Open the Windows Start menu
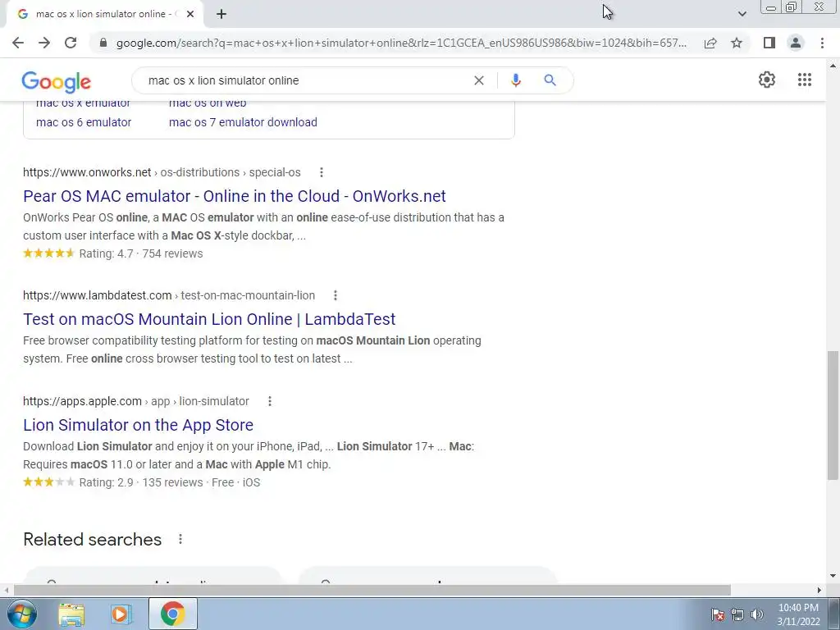The height and width of the screenshot is (630, 840). coord(21,614)
